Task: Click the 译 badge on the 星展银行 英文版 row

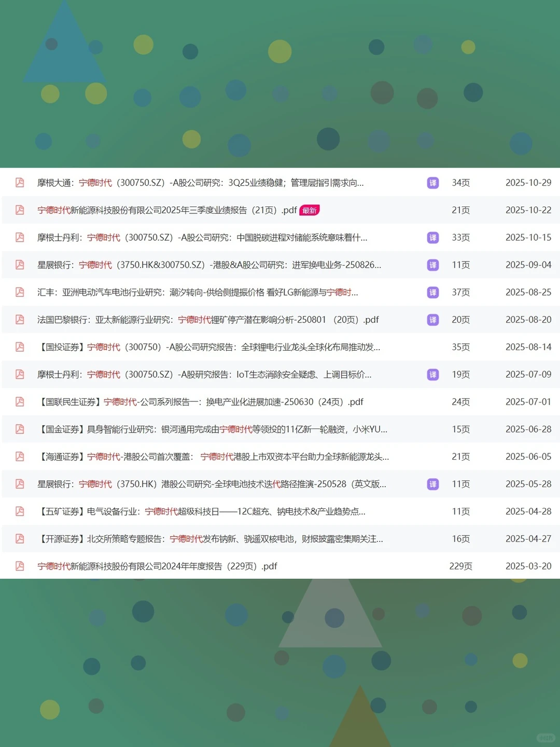Action: [433, 483]
